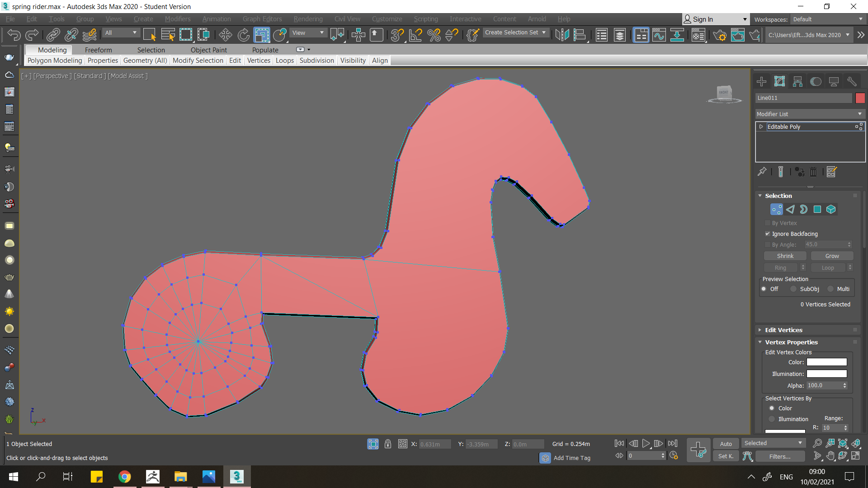The height and width of the screenshot is (488, 868).
Task: Activate the Select and Uniform Scale tool
Action: point(261,35)
